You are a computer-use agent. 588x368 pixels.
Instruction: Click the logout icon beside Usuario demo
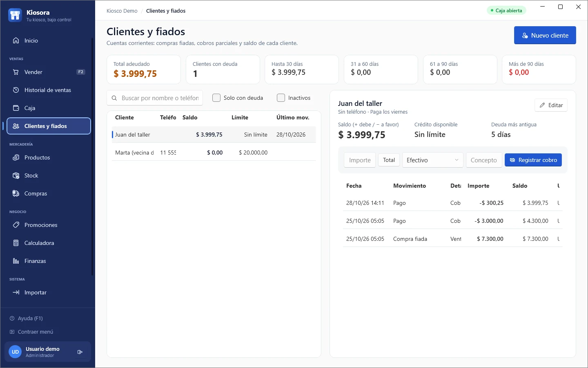[x=80, y=352]
